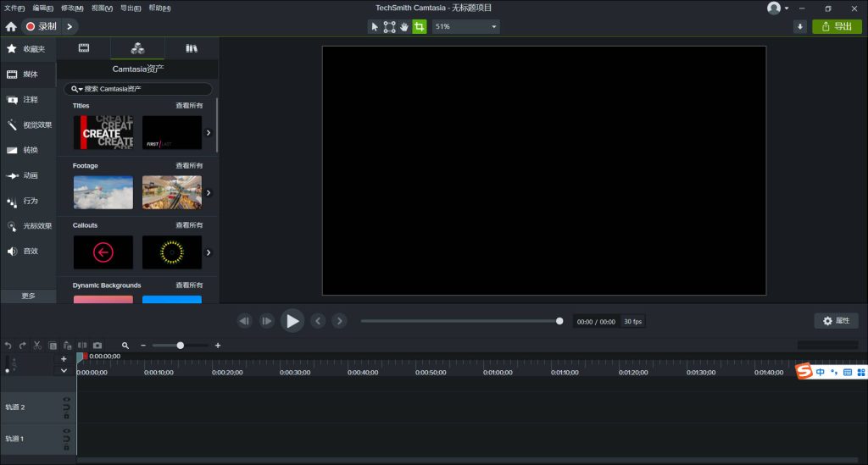This screenshot has height=465, width=868.
Task: Split clip at playhead icon
Action: click(x=82, y=346)
